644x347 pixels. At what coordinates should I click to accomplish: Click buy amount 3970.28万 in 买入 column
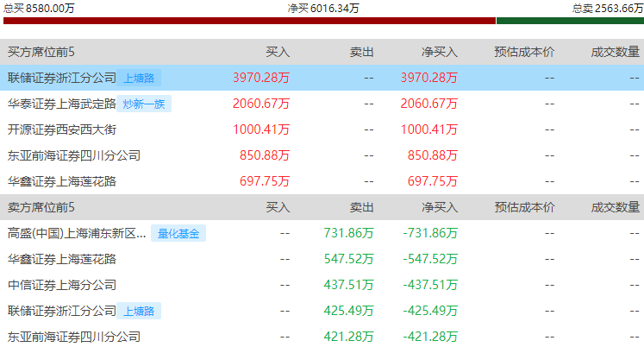(261, 78)
